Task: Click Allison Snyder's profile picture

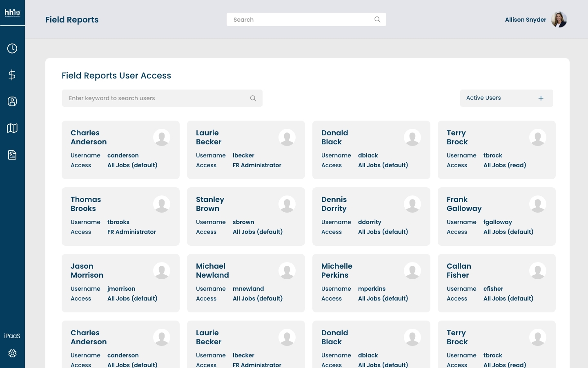Action: click(559, 19)
